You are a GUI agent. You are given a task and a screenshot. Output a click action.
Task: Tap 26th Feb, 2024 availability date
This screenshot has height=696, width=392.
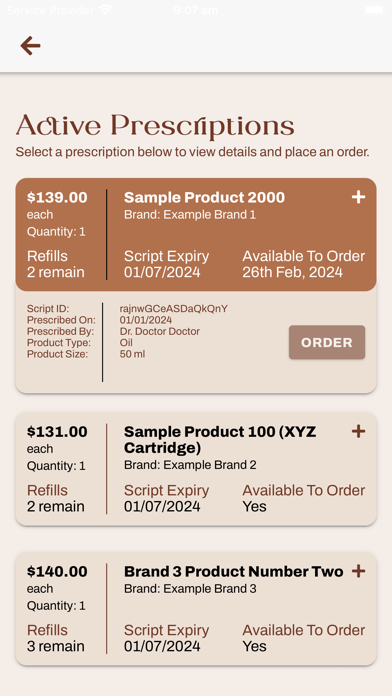(x=293, y=272)
